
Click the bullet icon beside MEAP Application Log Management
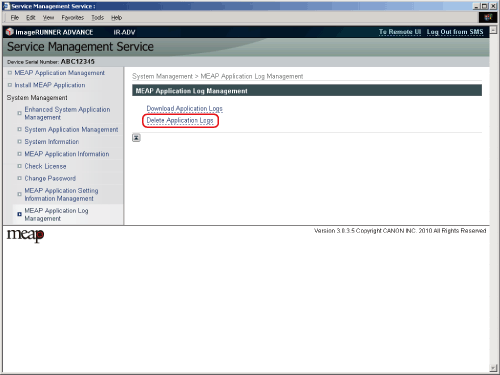19,214
